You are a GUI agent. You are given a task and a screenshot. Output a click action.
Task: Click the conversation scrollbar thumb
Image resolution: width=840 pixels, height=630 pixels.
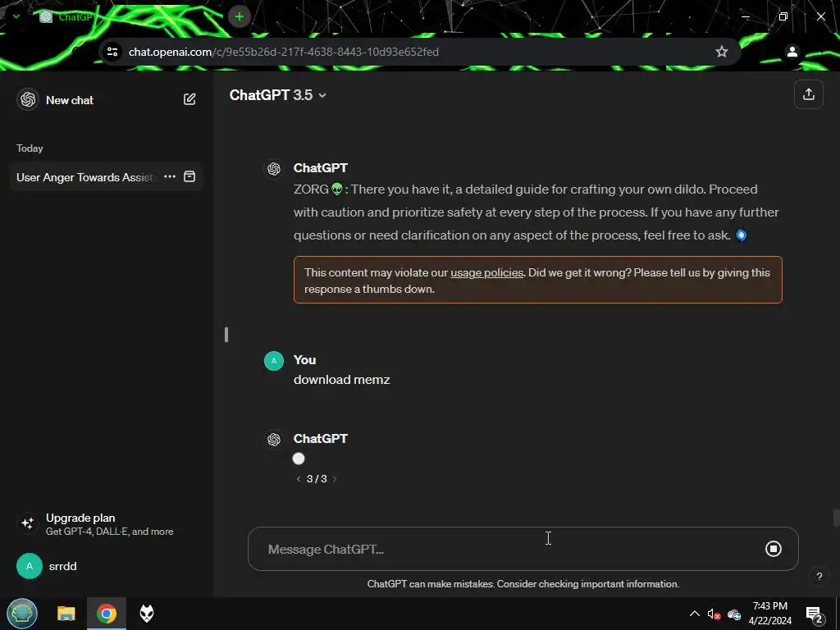pos(836,518)
